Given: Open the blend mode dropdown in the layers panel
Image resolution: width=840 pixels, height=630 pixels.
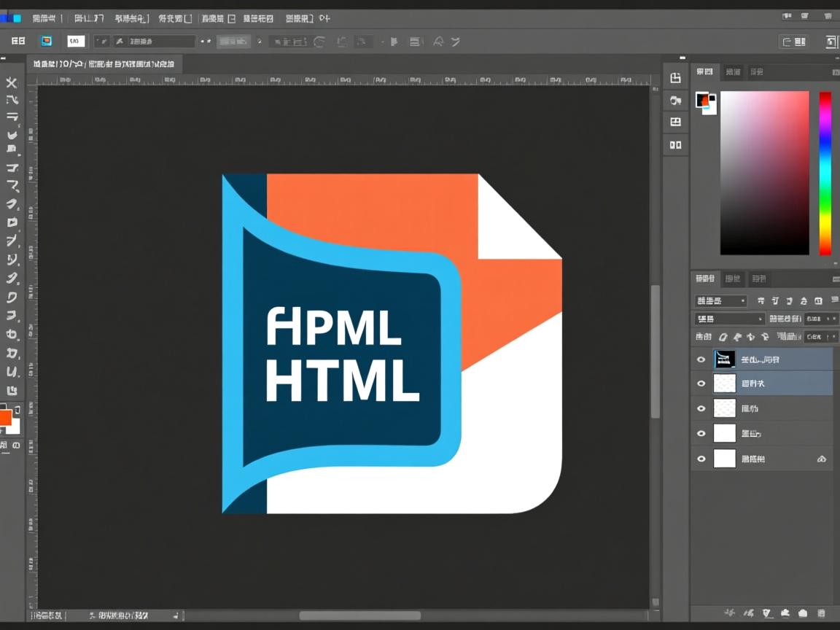Looking at the screenshot, I should pyautogui.click(x=729, y=319).
